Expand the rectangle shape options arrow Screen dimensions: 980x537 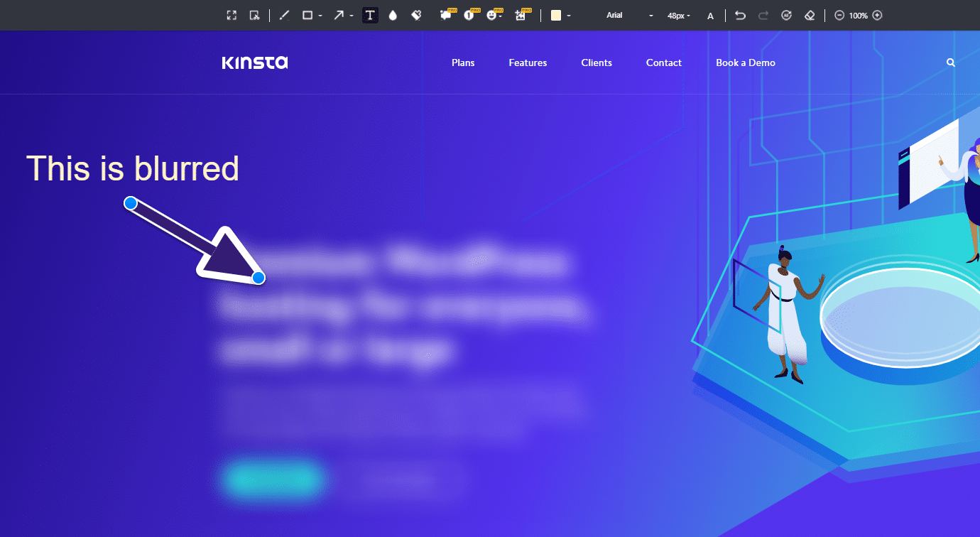(x=320, y=16)
